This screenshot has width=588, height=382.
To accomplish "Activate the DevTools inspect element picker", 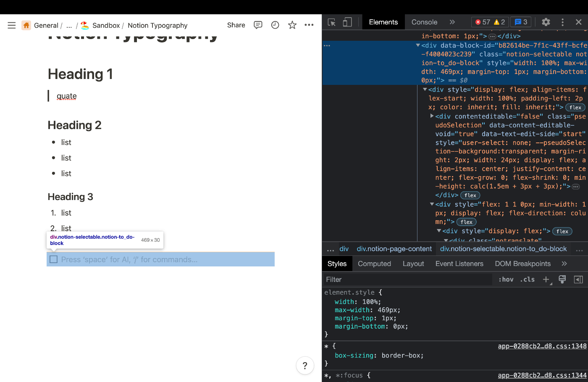I will [332, 22].
